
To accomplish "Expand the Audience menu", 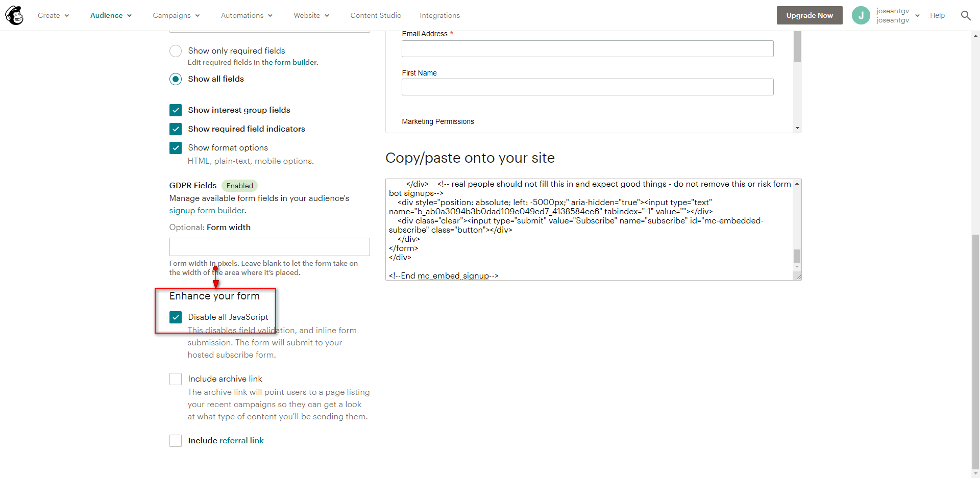I will pos(111,15).
